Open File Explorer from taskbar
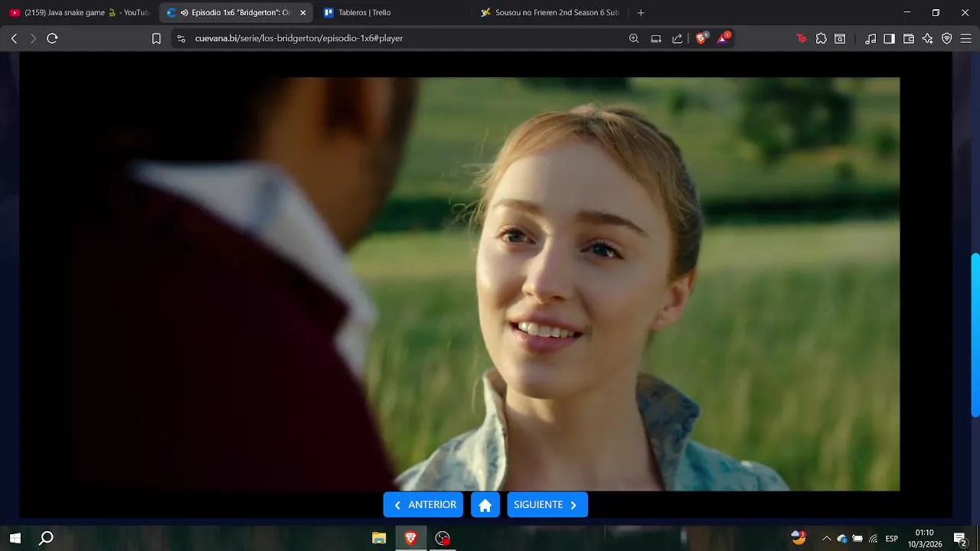The image size is (980, 551). click(x=379, y=538)
